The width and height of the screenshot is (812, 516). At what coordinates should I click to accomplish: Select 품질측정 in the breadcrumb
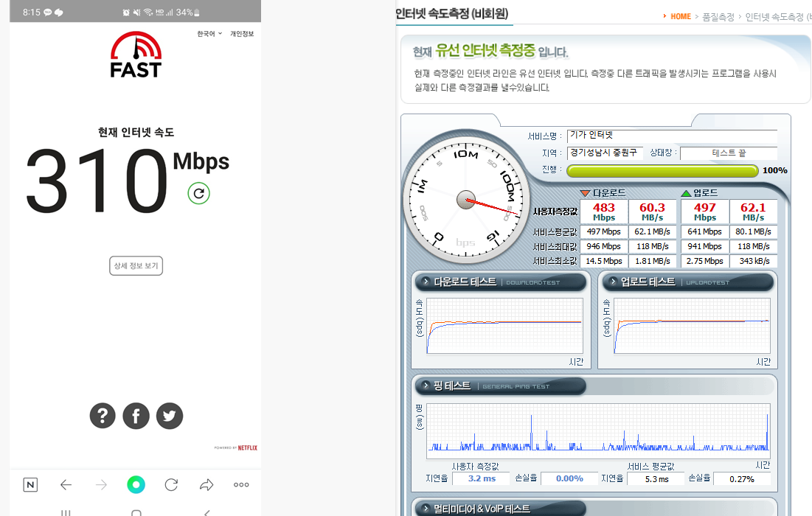tap(718, 16)
